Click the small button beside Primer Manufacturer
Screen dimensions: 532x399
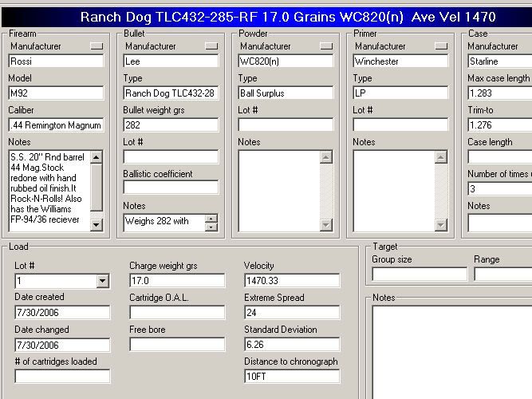click(x=441, y=45)
